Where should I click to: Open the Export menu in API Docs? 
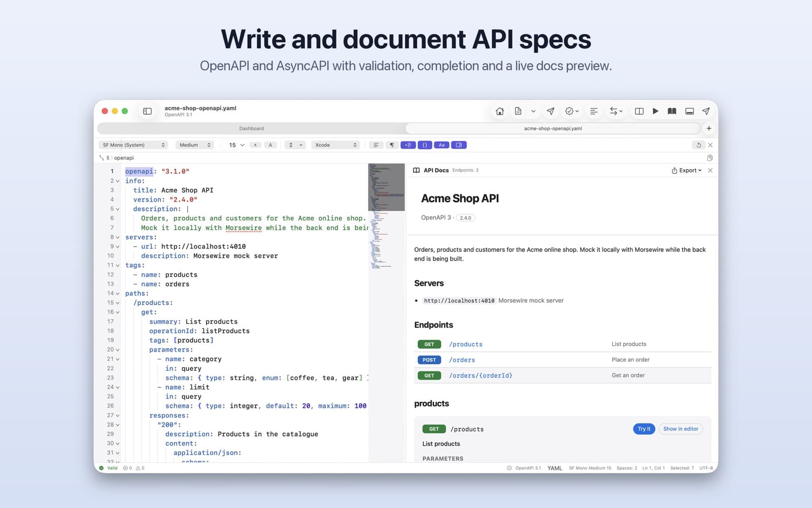[687, 171]
